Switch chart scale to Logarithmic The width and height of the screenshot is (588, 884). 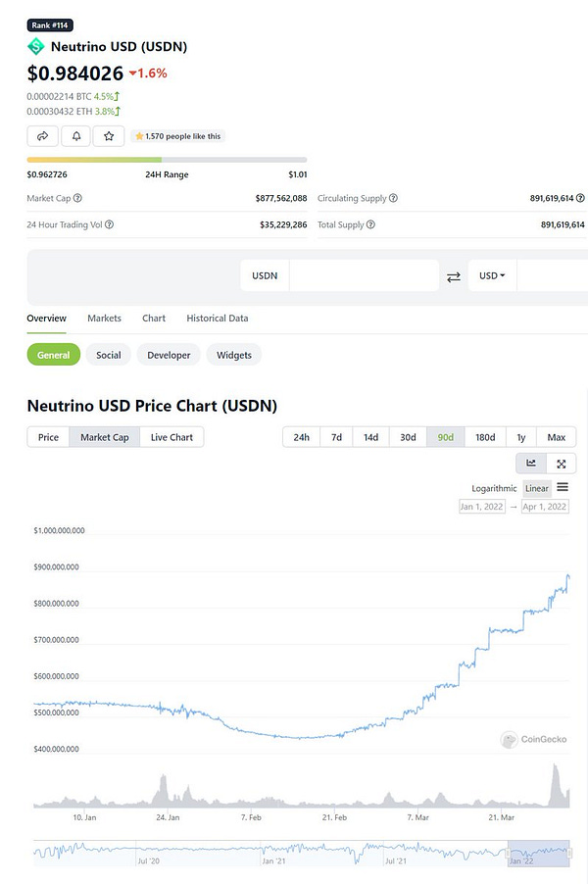[495, 488]
